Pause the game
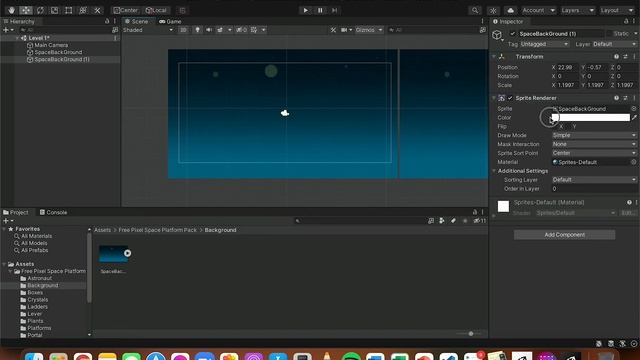The width and height of the screenshot is (640, 360). [320, 10]
